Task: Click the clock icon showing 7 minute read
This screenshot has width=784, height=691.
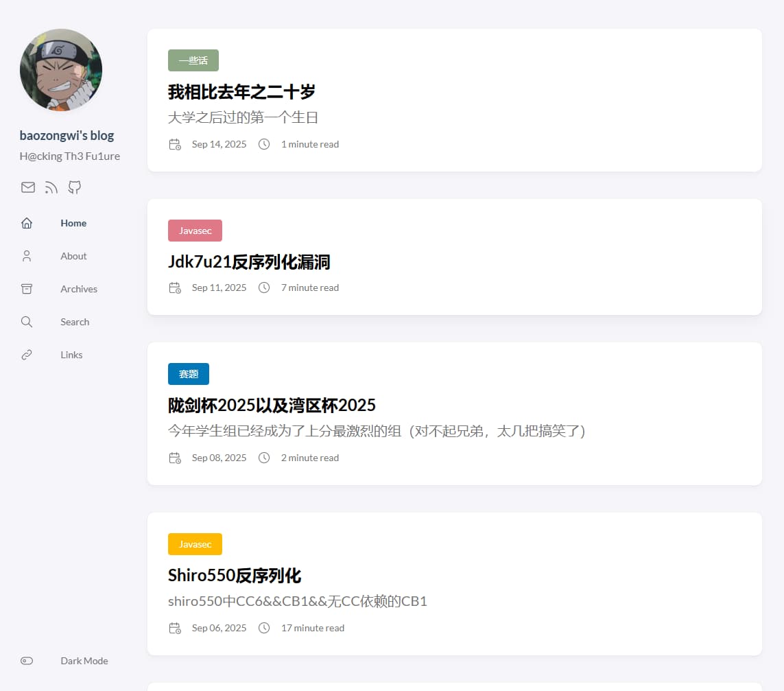Action: click(x=264, y=288)
